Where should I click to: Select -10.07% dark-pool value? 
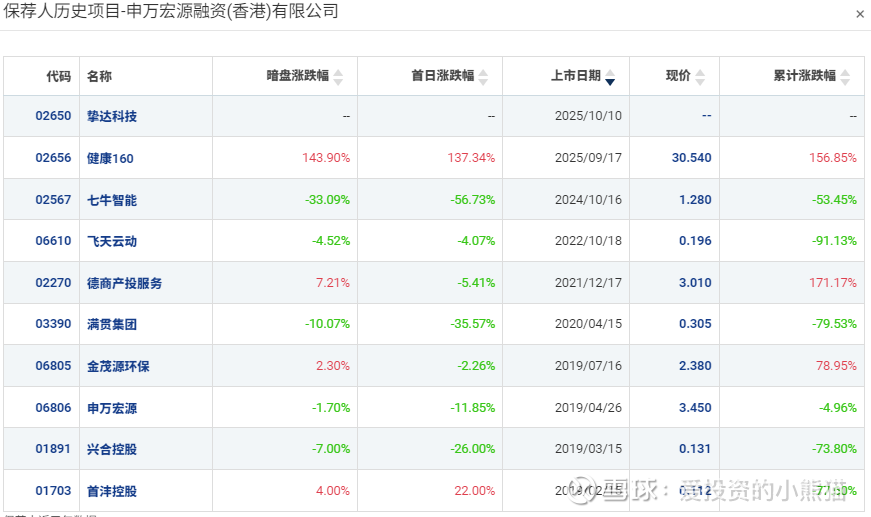coord(328,324)
